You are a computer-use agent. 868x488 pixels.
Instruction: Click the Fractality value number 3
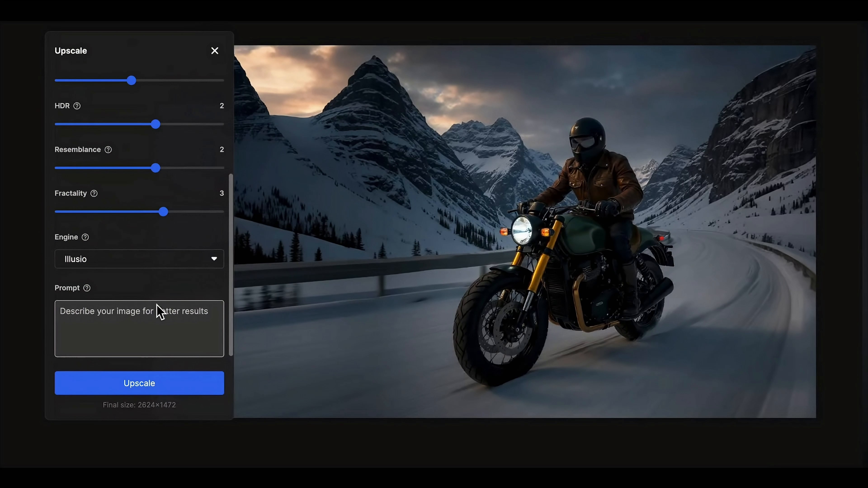(x=222, y=193)
